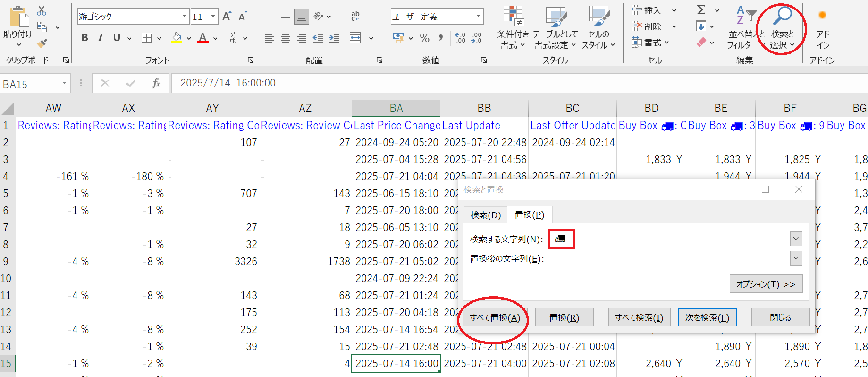Click the Find & Select magnifier icon
This screenshot has height=377, width=868.
pyautogui.click(x=782, y=16)
